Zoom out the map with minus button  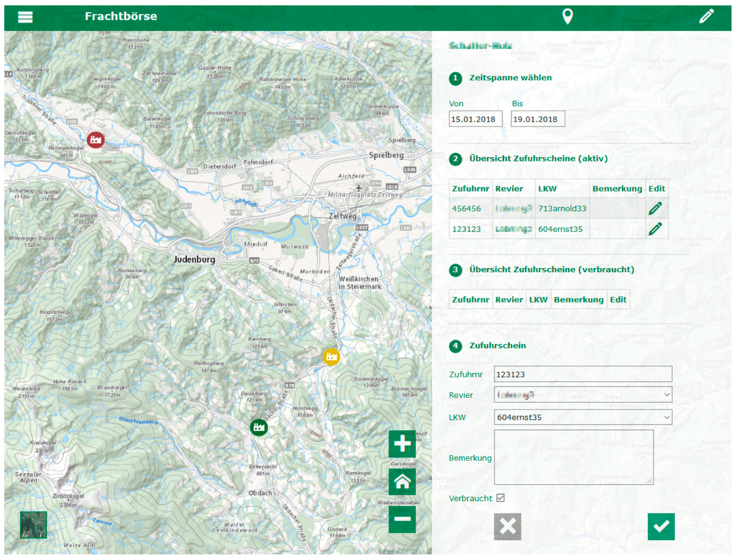(402, 519)
